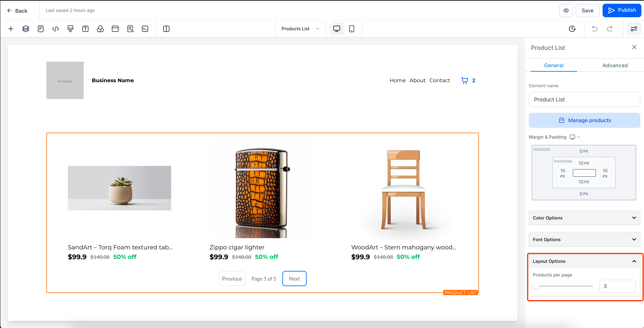The height and width of the screenshot is (328, 644).
Task: Open the text T tool icon
Action: [85, 29]
